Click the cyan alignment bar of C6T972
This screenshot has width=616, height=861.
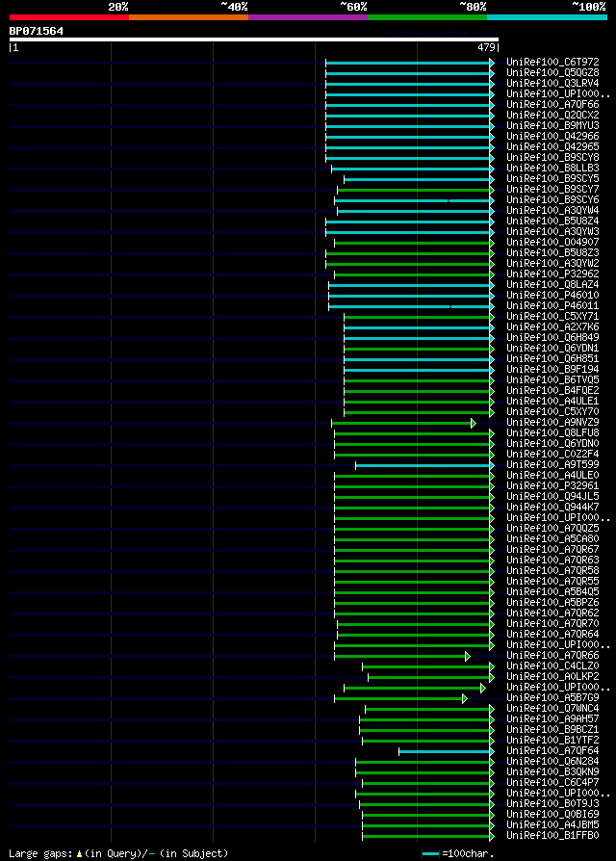pos(408,64)
